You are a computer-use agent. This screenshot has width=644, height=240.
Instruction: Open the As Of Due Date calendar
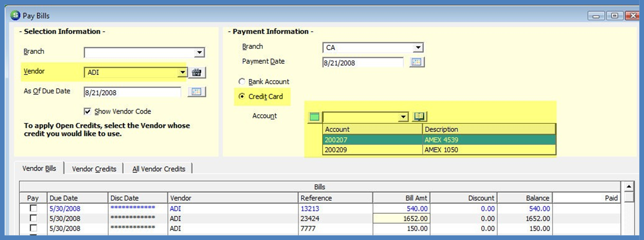pyautogui.click(x=197, y=92)
